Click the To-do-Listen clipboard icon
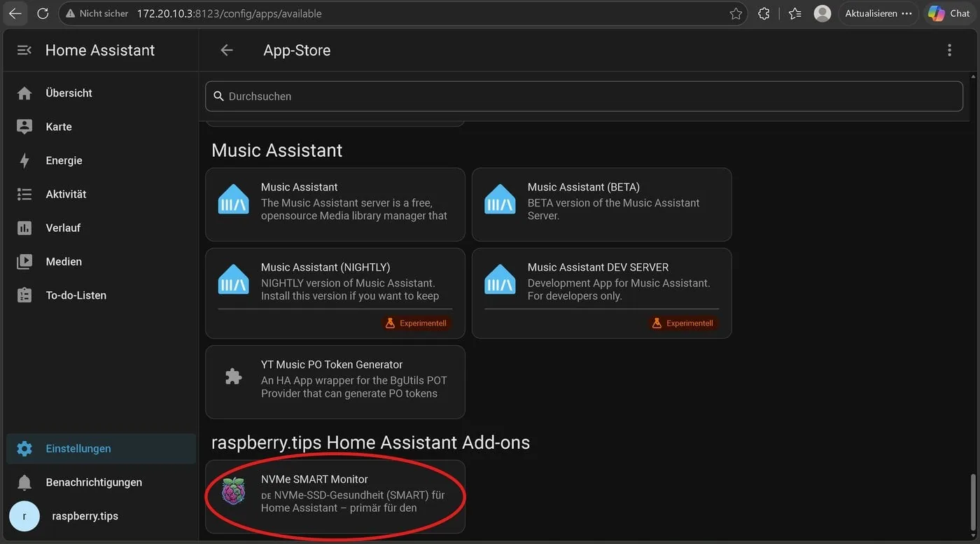Image resolution: width=980 pixels, height=544 pixels. coord(24,295)
